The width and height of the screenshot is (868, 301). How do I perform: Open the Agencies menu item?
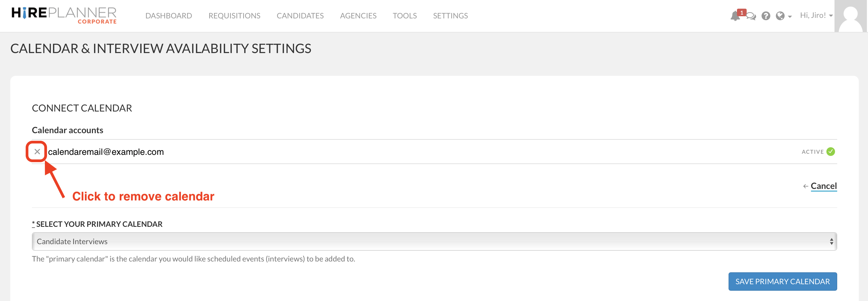click(358, 16)
